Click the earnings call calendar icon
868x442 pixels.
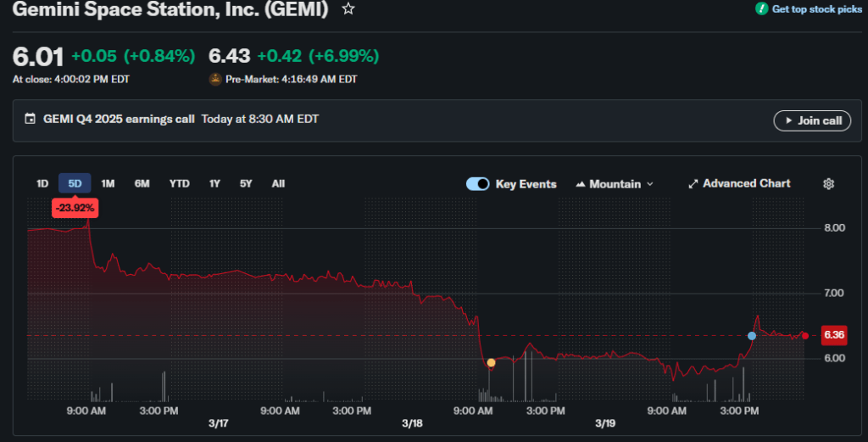(x=31, y=120)
